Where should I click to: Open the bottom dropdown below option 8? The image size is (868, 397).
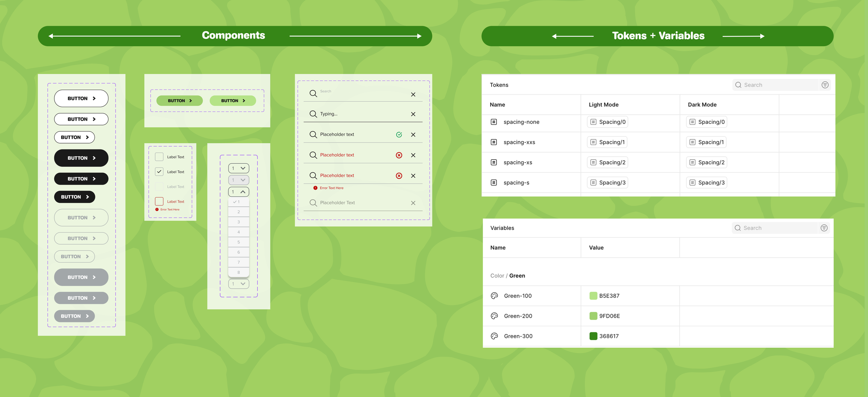coord(239,284)
